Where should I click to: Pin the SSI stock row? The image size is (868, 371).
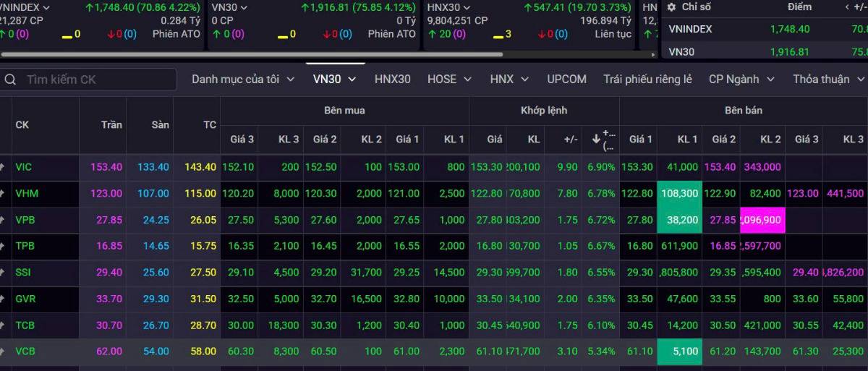(2, 273)
